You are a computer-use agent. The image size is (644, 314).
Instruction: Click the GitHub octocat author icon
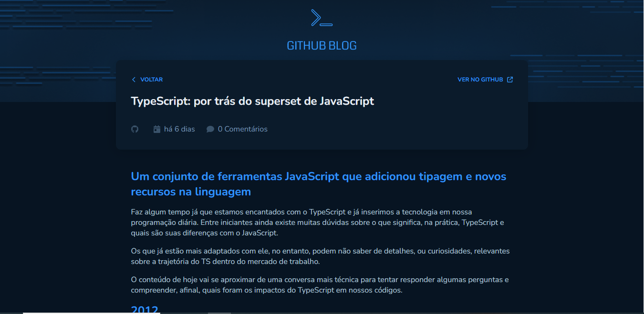pyautogui.click(x=135, y=129)
